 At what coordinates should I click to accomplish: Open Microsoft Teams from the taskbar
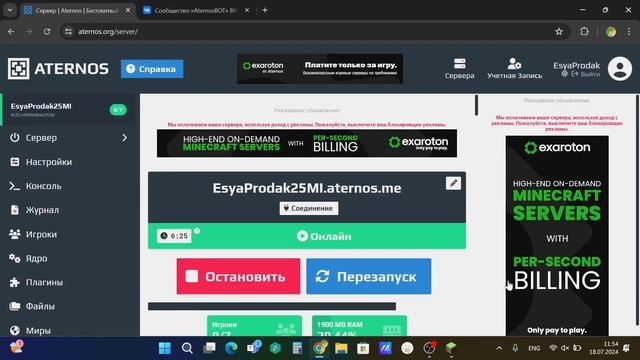pos(253,348)
